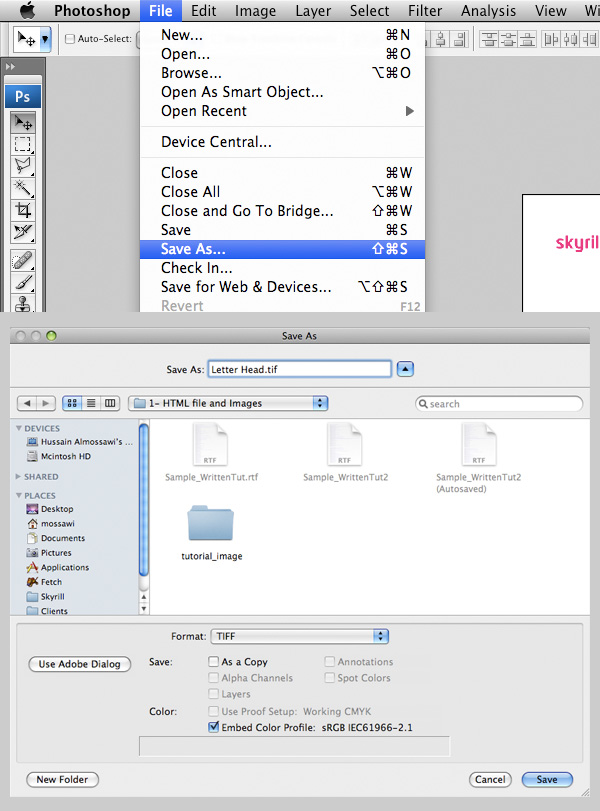Screen dimensions: 600x811
Task: Uncheck Embed Color Profile
Action: (x=213, y=727)
